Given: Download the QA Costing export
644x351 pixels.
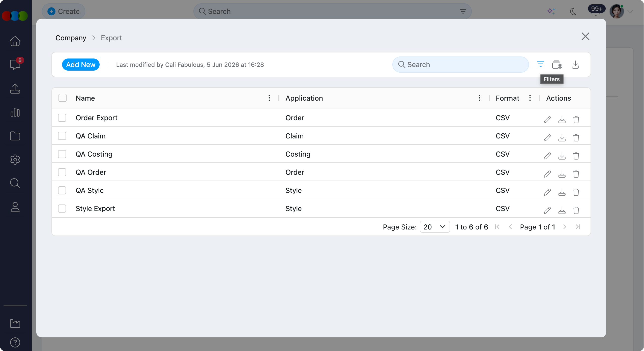Looking at the screenshot, I should (562, 156).
